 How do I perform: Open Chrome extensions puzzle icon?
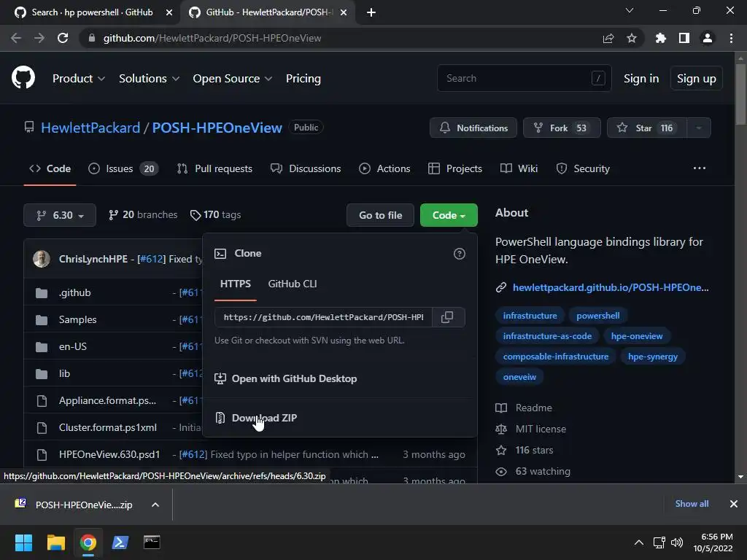(x=661, y=38)
